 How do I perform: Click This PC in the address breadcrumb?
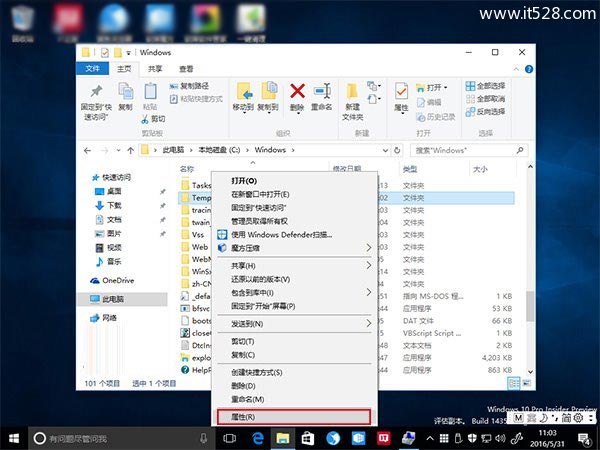click(173, 150)
